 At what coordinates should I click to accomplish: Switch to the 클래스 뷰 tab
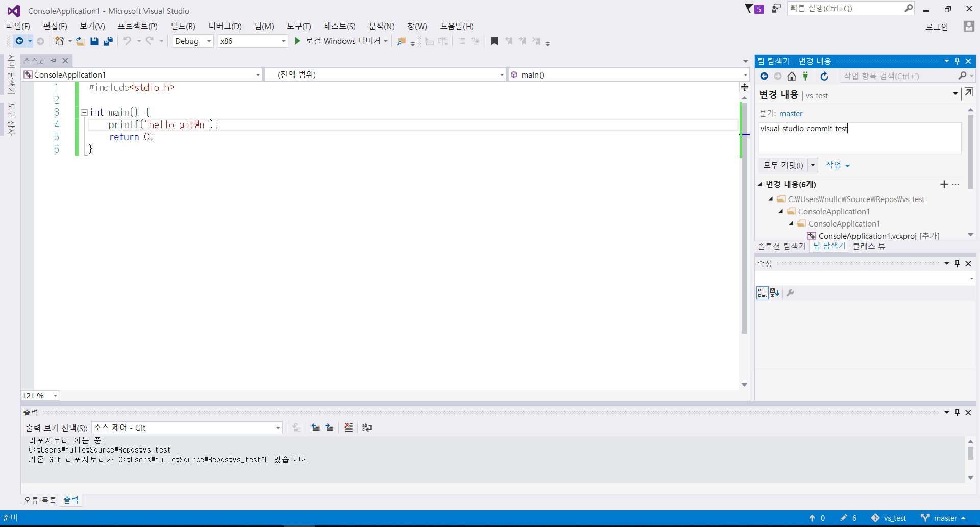coord(869,246)
